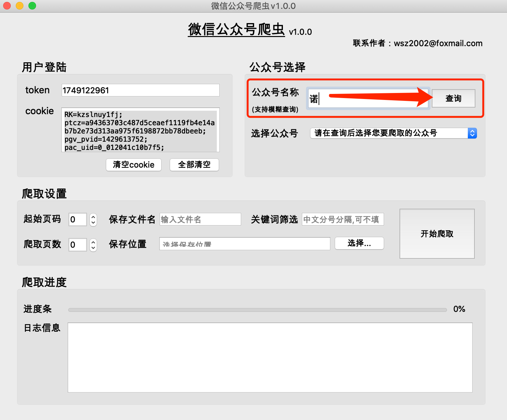Viewport: 507px width, 420px height.
Task: Minimize the window with yellow button
Action: point(20,6)
